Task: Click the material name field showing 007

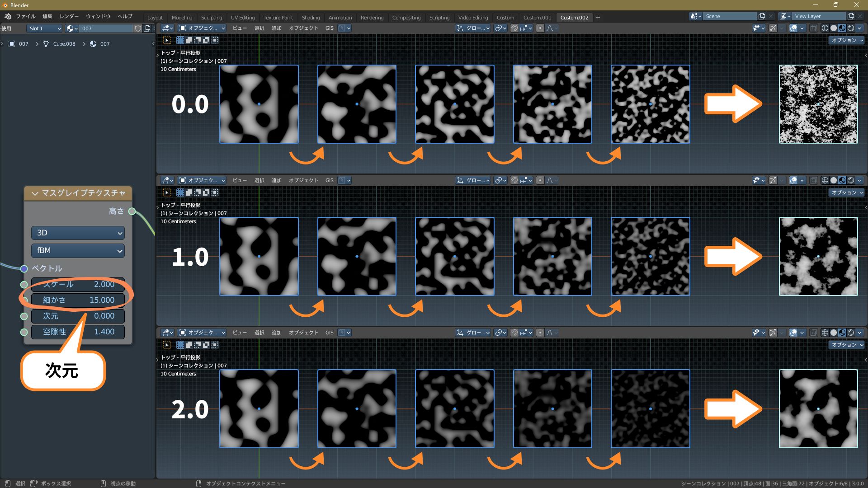Action: [x=106, y=28]
